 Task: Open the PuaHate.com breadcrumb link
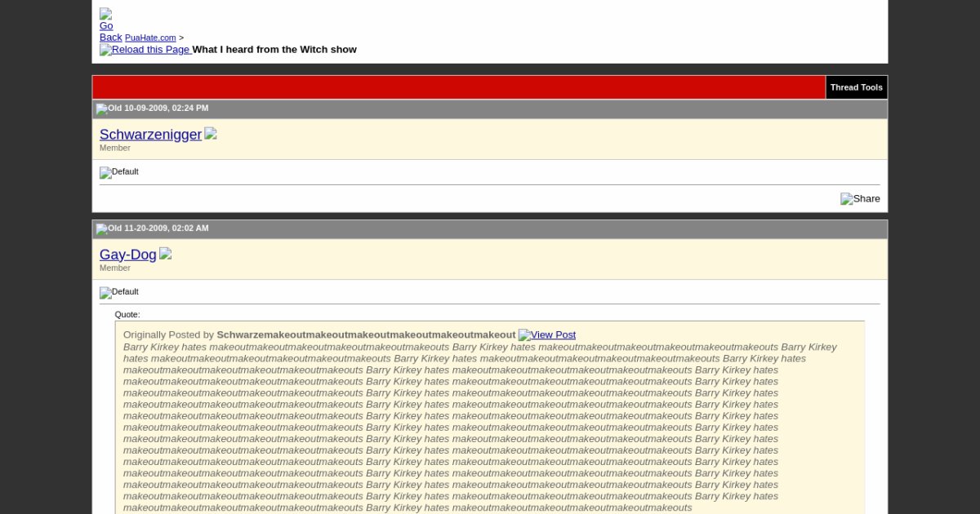tap(150, 38)
